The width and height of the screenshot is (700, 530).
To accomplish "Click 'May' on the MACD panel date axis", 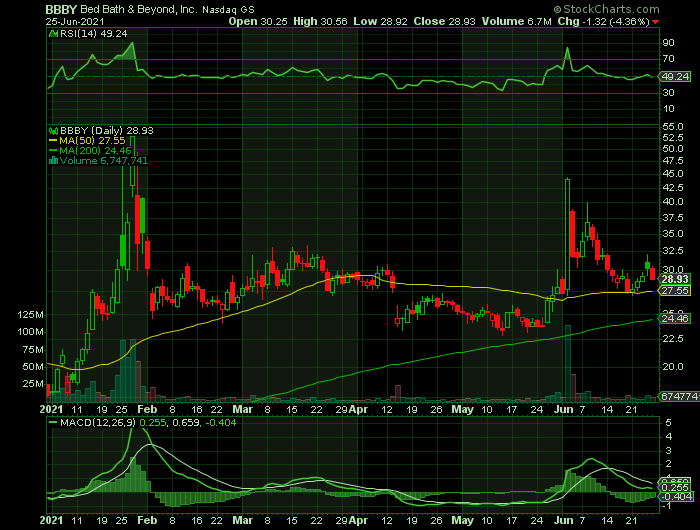I will tap(462, 520).
